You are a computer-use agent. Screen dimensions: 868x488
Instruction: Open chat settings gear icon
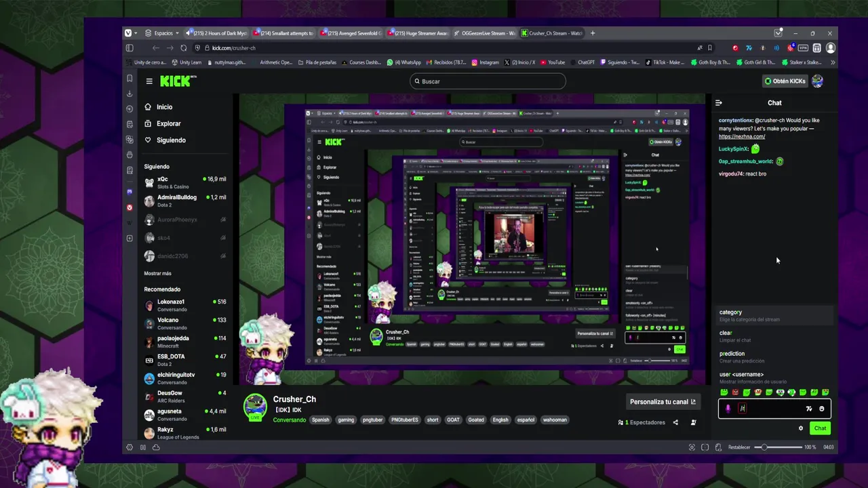tap(801, 428)
